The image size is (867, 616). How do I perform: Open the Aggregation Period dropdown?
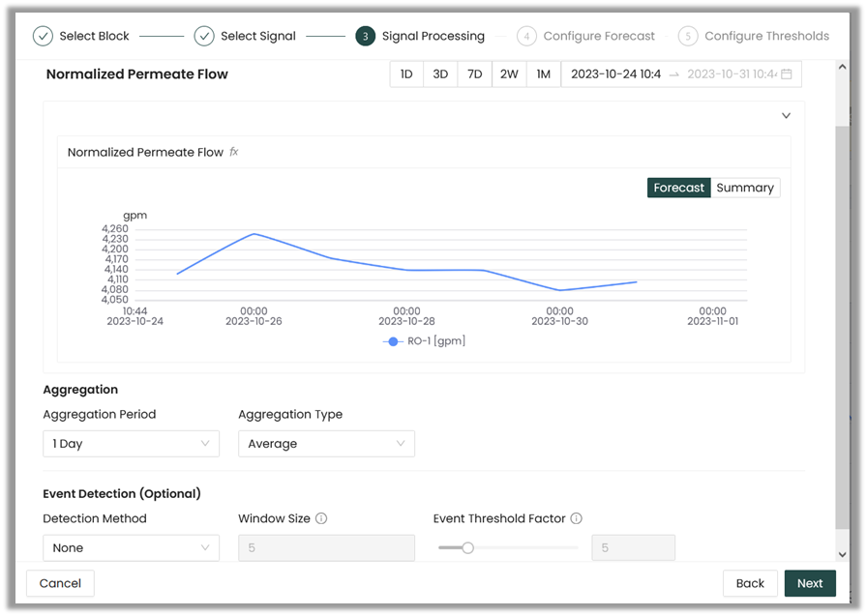tap(131, 444)
